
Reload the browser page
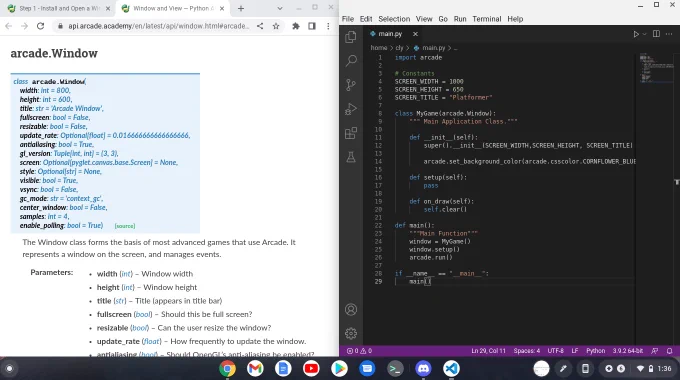(40, 26)
